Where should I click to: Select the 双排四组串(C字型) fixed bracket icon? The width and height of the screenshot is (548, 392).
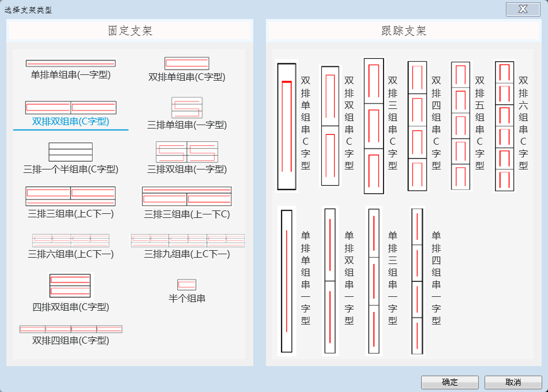pyautogui.click(x=70, y=329)
